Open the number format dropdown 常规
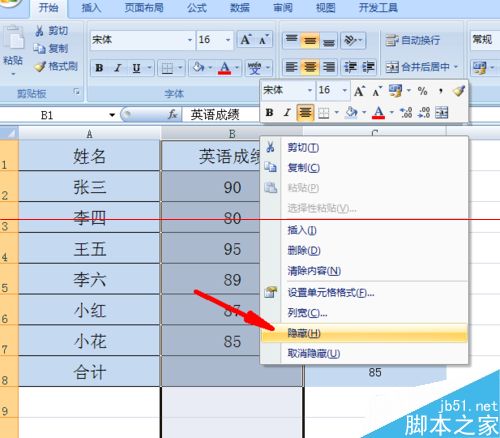 click(x=485, y=40)
